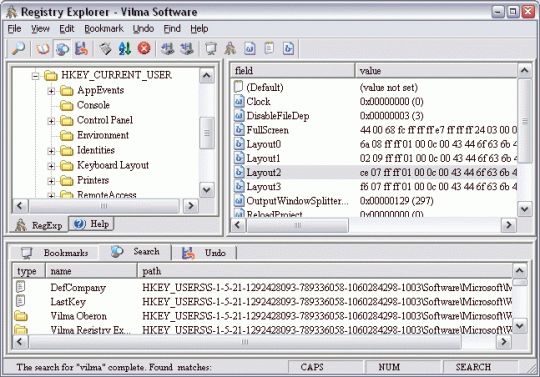
Task: Click the document icon beside LastKey
Action: coord(20,301)
